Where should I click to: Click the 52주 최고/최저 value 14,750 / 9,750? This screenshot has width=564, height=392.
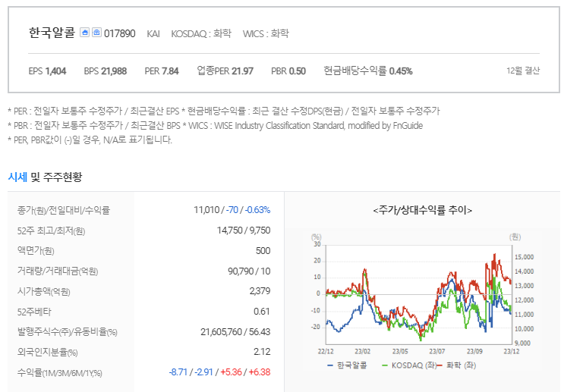244,230
